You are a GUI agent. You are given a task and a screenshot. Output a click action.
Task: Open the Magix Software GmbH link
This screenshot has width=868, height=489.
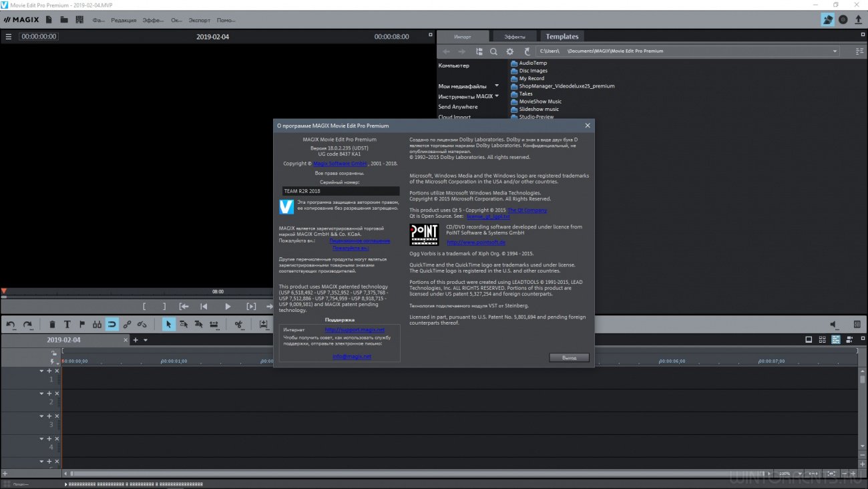[x=340, y=163]
